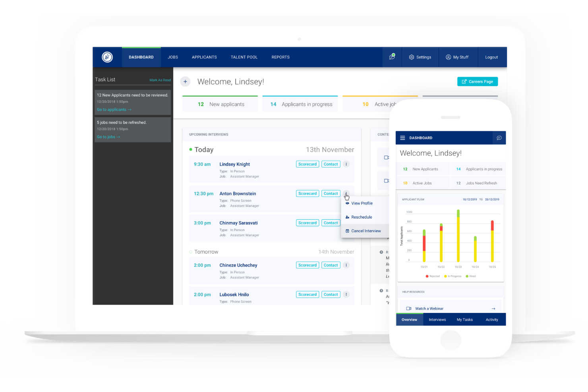Click the Hired legend item
Image resolution: width=588 pixels, height=392 pixels.
[470, 276]
